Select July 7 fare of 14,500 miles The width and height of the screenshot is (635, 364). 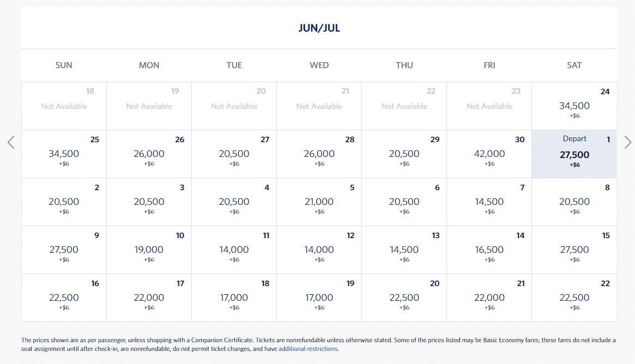(489, 202)
